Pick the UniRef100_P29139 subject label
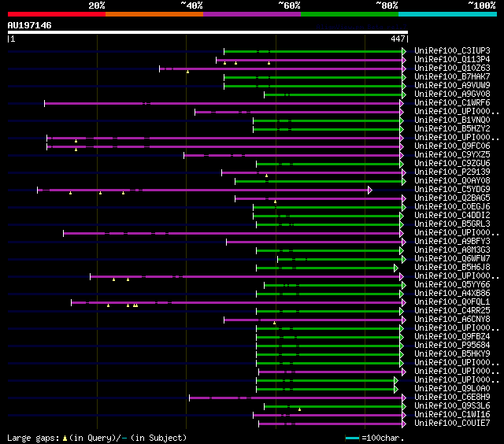 click(452, 172)
